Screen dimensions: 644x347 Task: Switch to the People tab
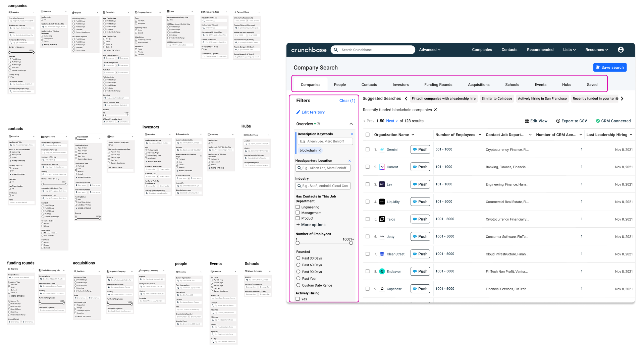pyautogui.click(x=340, y=85)
